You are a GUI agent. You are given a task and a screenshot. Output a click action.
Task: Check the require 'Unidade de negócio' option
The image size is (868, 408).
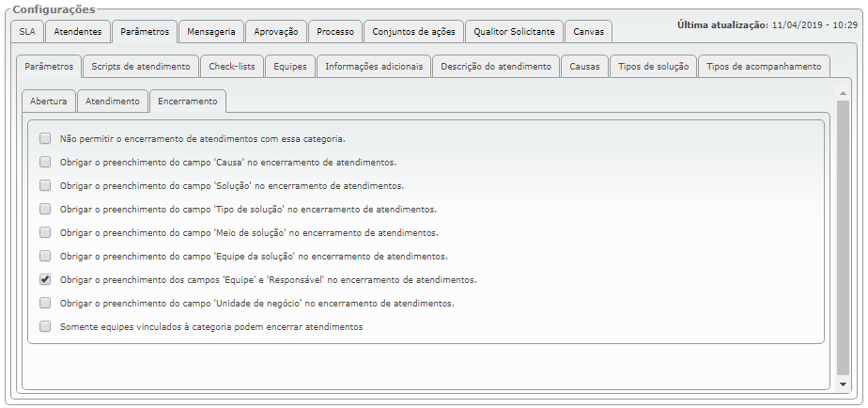tap(45, 304)
